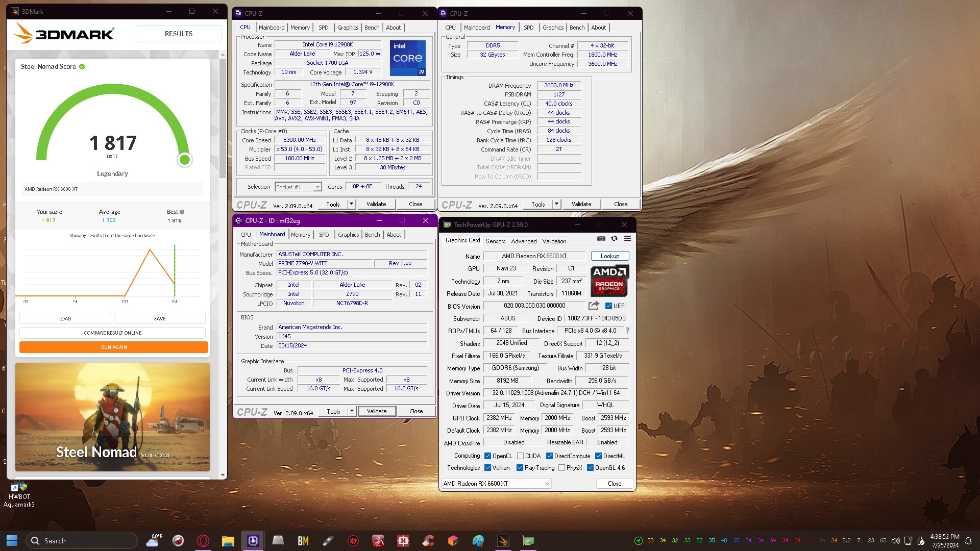
Task: Open the Windows Start menu
Action: [12, 541]
